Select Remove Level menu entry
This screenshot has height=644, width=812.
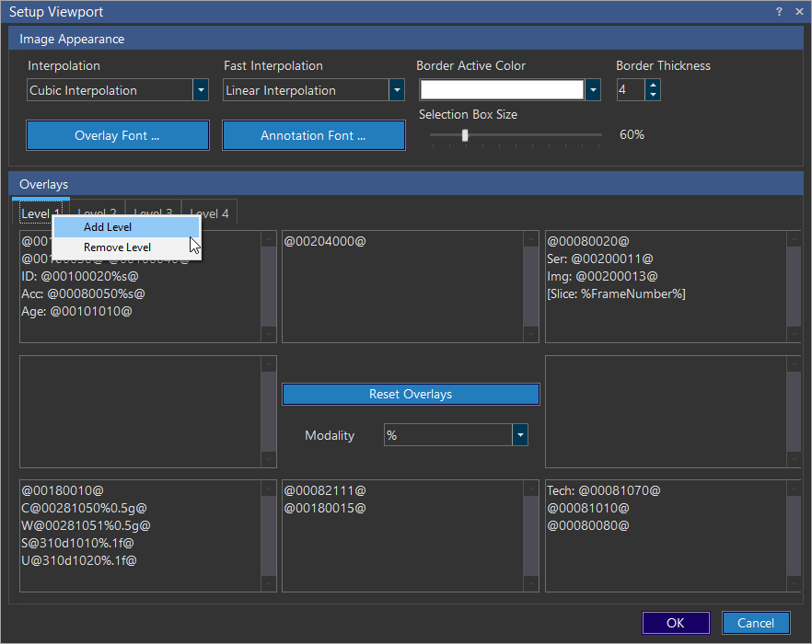coord(117,247)
